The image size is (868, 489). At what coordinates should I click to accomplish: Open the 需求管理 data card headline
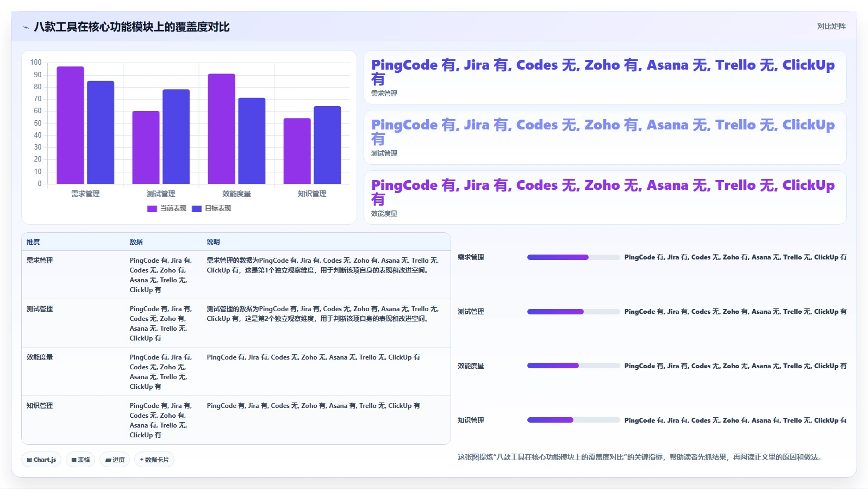[x=603, y=72]
